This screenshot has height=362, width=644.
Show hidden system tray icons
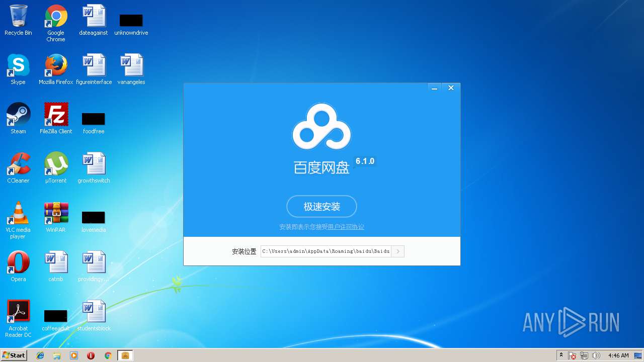561,355
